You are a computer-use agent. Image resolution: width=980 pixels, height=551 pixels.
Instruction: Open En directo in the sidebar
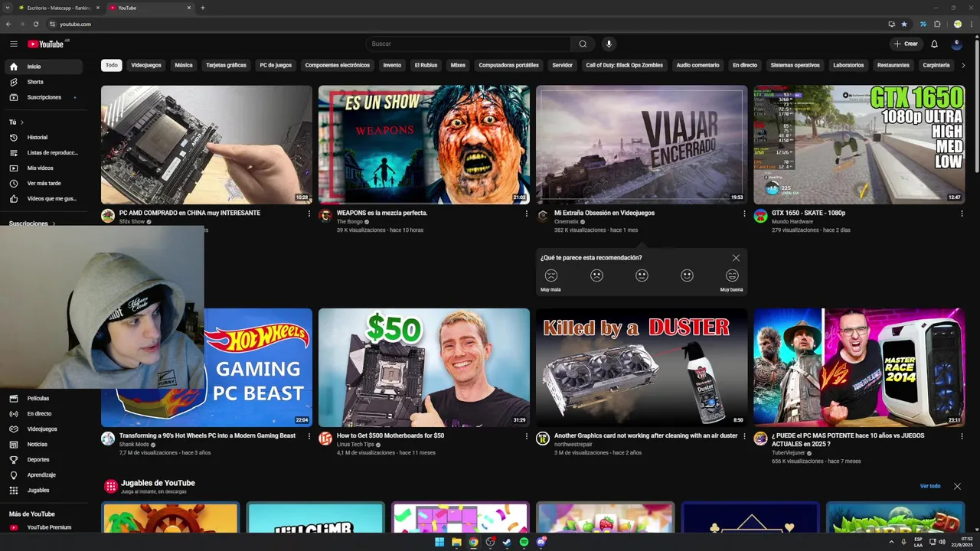click(43, 414)
